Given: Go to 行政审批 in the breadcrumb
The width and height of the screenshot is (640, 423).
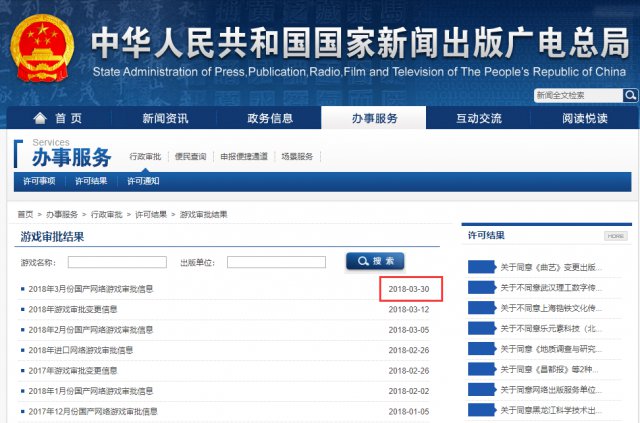Looking at the screenshot, I should click(107, 214).
